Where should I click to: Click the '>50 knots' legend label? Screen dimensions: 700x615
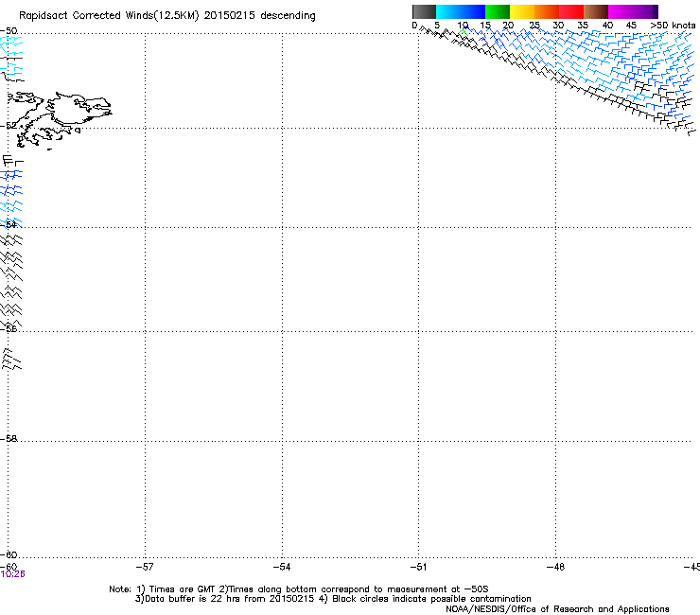click(x=673, y=25)
